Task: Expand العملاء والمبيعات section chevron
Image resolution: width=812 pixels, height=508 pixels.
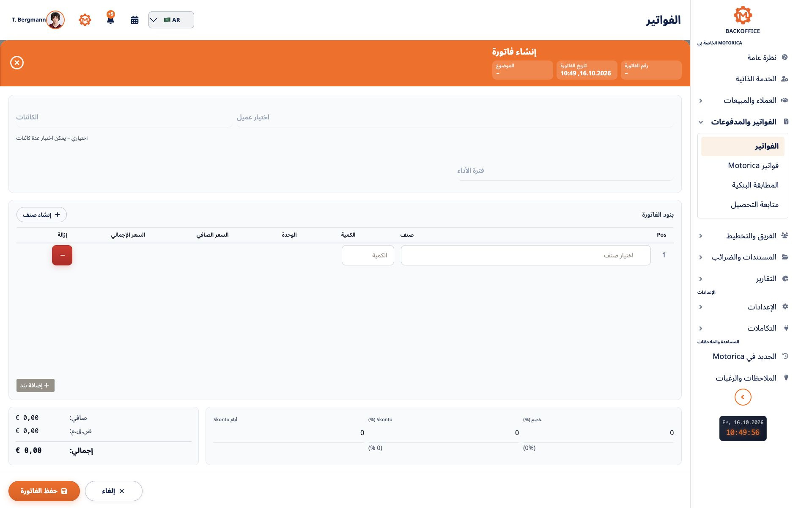Action: pyautogui.click(x=701, y=101)
